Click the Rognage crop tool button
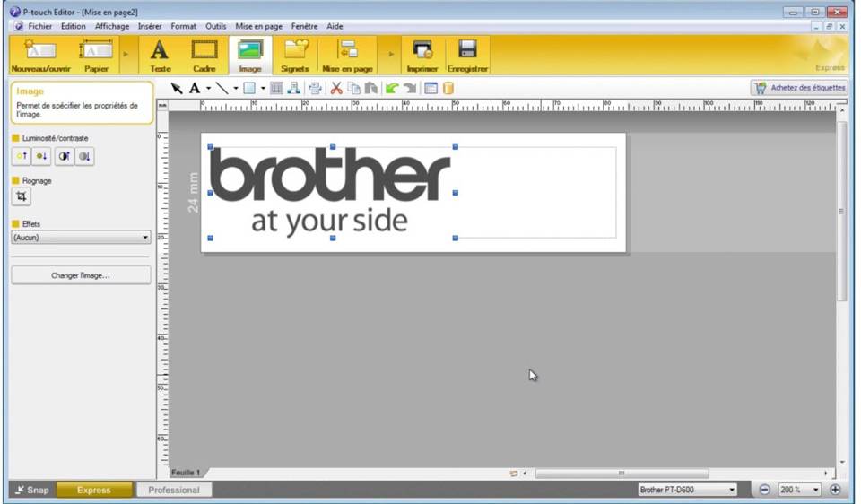The image size is (861, 504). coord(22,196)
